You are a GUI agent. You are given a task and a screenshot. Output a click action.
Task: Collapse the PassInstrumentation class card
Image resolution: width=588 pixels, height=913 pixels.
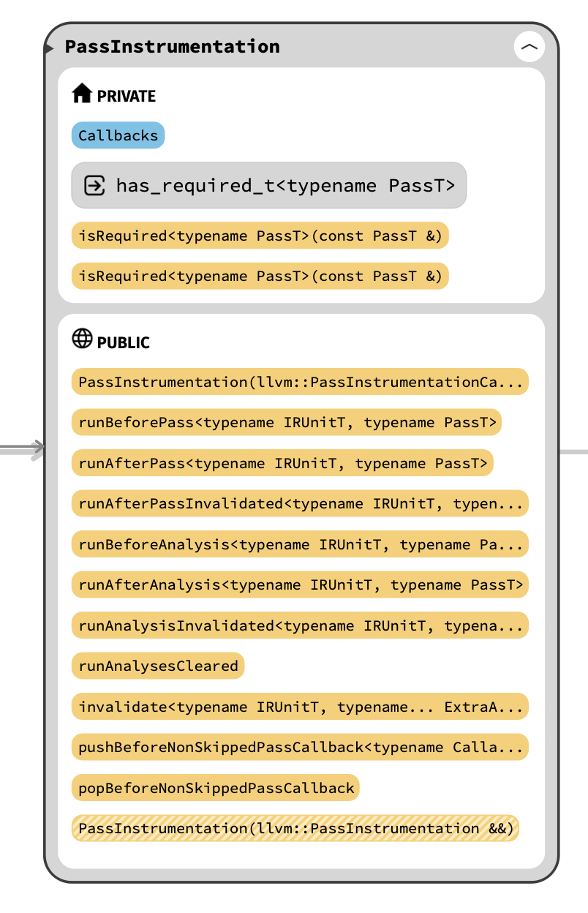click(x=529, y=48)
